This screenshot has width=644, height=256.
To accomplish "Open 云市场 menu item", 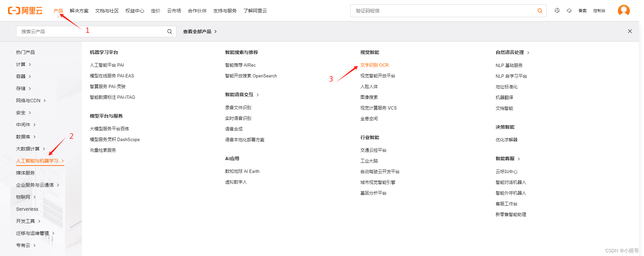I will click(x=174, y=11).
